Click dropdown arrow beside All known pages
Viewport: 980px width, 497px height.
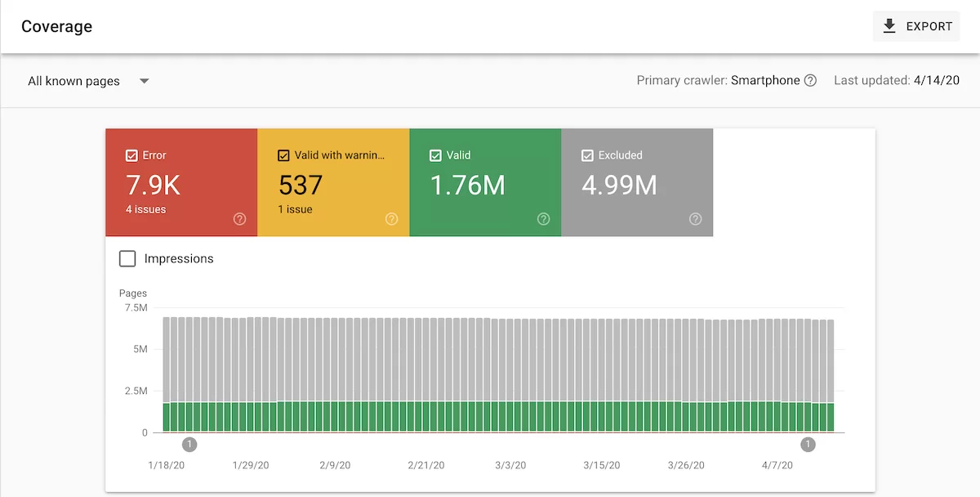tap(145, 82)
